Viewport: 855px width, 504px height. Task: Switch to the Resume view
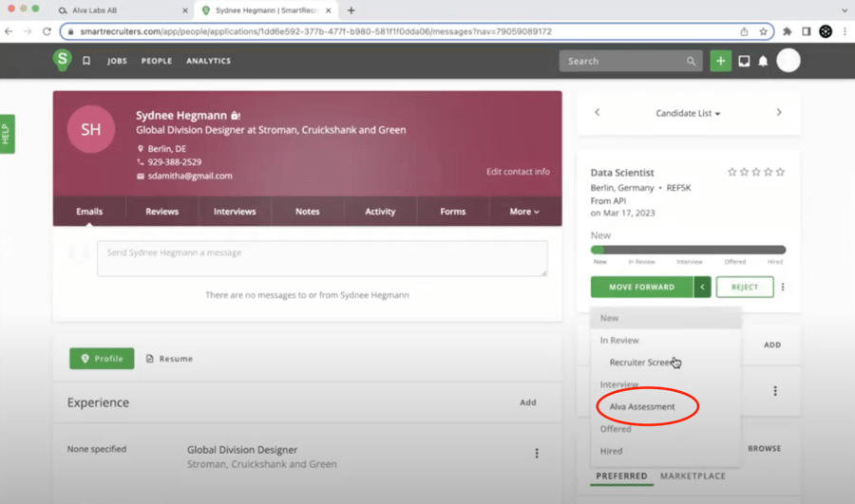(x=169, y=359)
